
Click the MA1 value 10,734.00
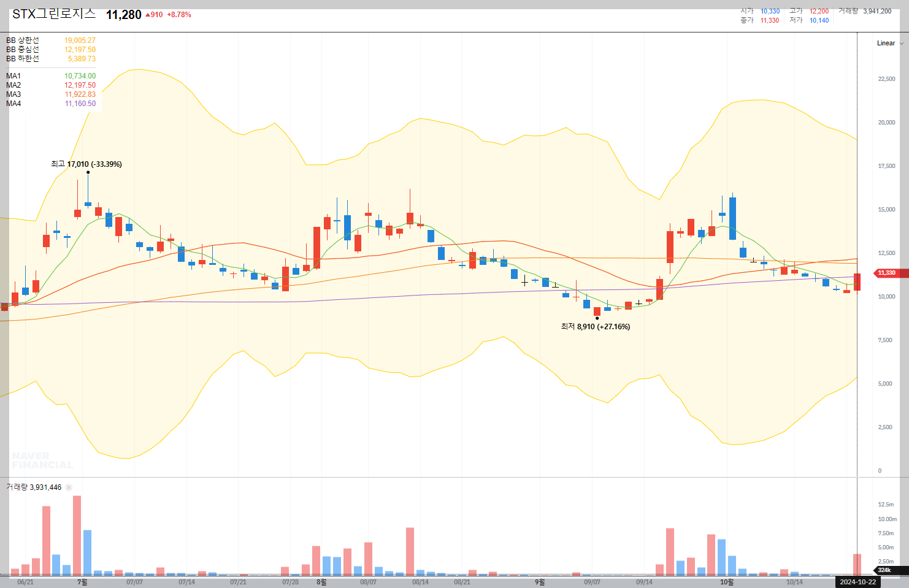click(x=80, y=76)
